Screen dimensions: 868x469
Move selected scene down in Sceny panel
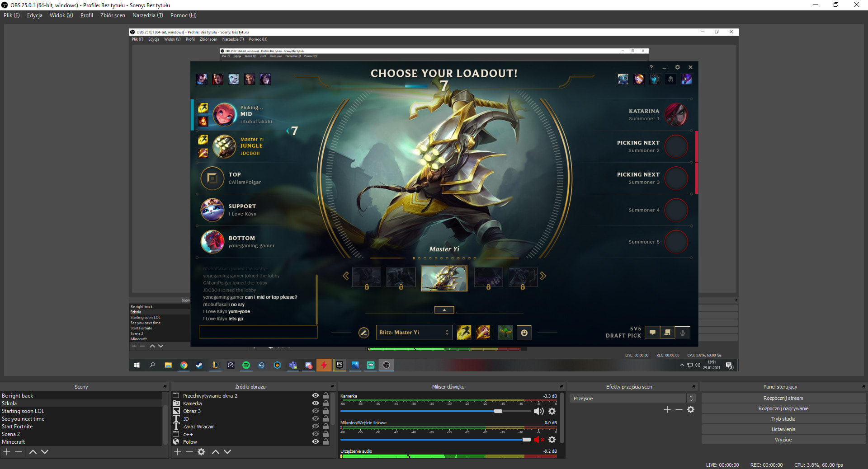pyautogui.click(x=45, y=452)
